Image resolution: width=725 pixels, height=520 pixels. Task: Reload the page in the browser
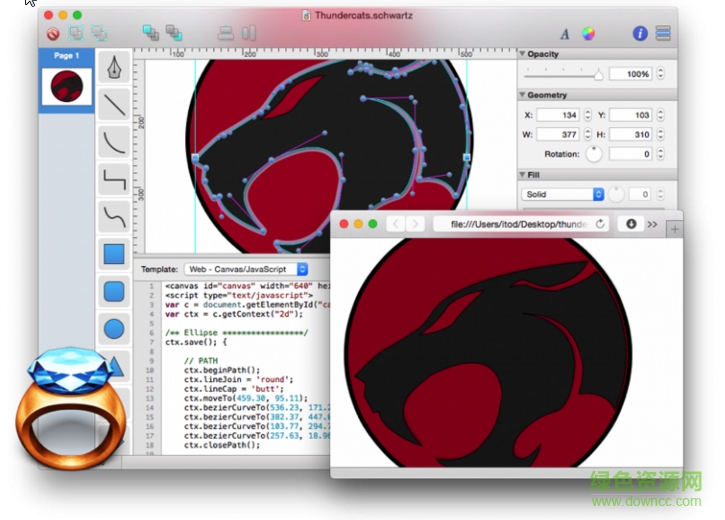(599, 224)
